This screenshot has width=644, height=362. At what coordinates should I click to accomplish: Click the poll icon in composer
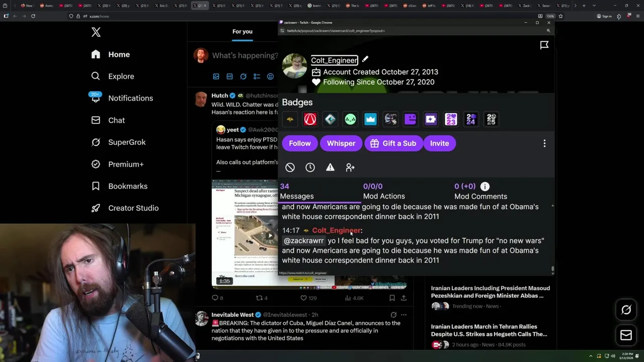click(257, 76)
